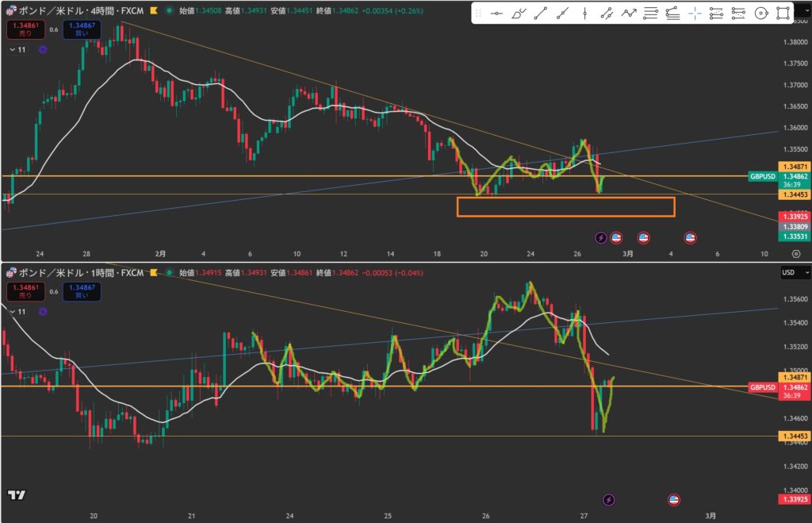Pick the brush drawing tool
Image resolution: width=812 pixels, height=523 pixels.
519,13
